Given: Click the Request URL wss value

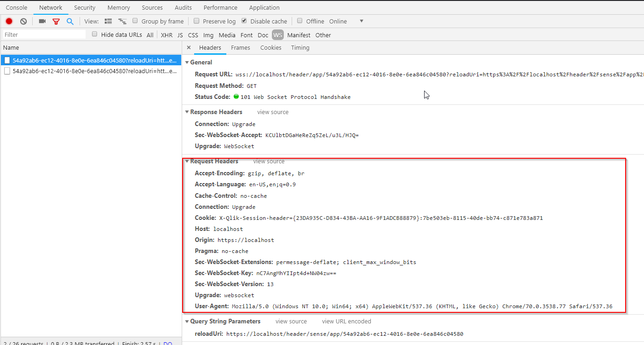Looking at the screenshot, I should pos(439,75).
